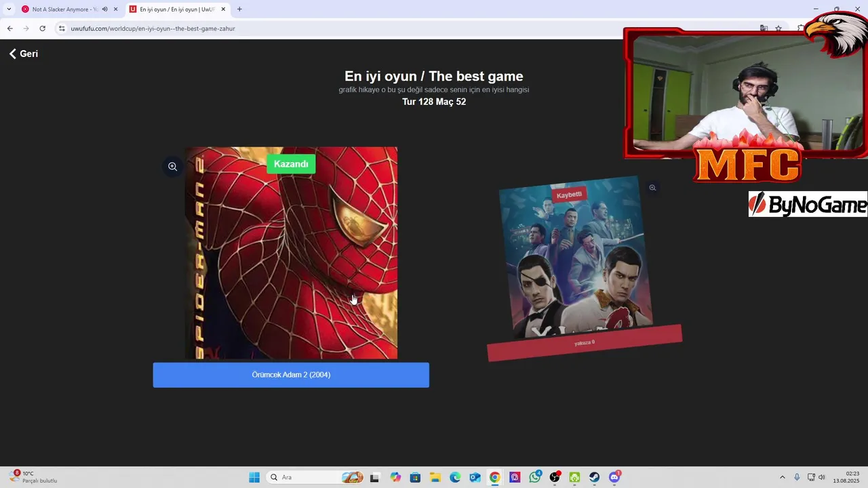Image resolution: width=868 pixels, height=488 pixels.
Task: Launch Copilot from the taskbar
Action: point(395,477)
